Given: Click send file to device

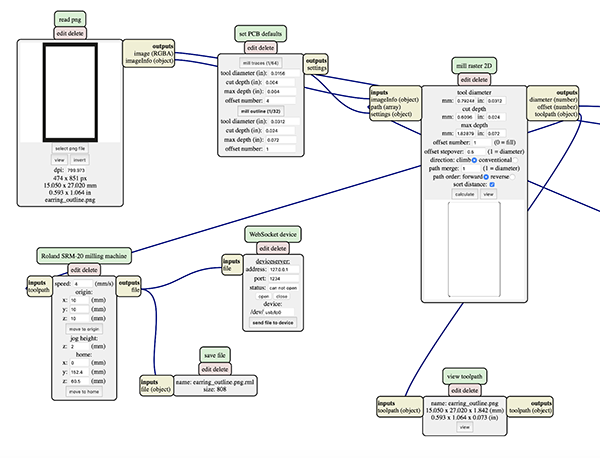Looking at the screenshot, I should pos(273,323).
